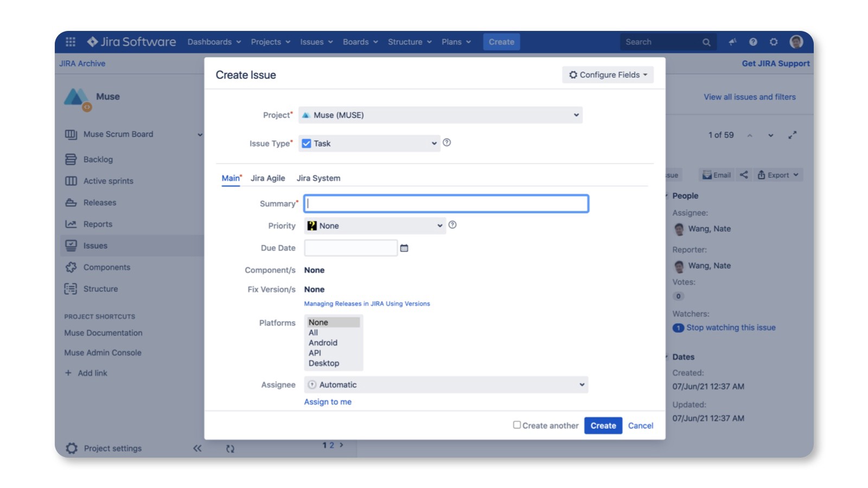The height and width of the screenshot is (488, 868).
Task: Open the Boards menu
Action: pyautogui.click(x=360, y=42)
